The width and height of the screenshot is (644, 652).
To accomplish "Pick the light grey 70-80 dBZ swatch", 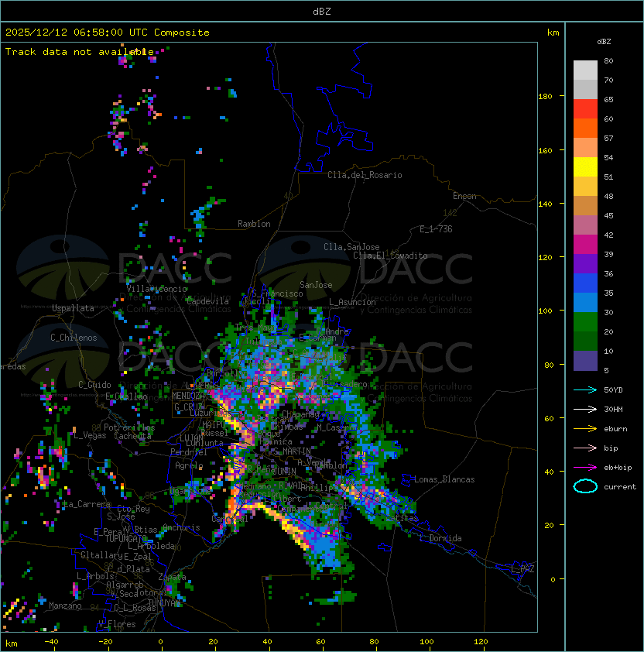I will pyautogui.click(x=585, y=70).
